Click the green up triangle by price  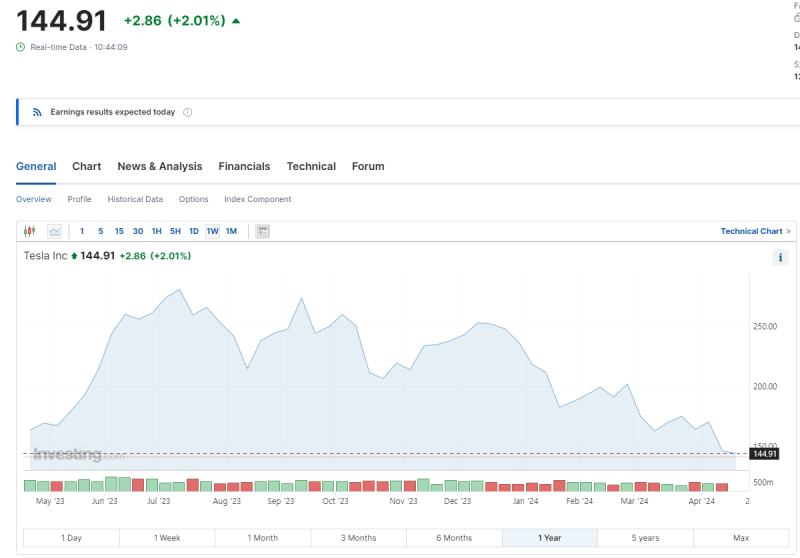pyautogui.click(x=236, y=21)
